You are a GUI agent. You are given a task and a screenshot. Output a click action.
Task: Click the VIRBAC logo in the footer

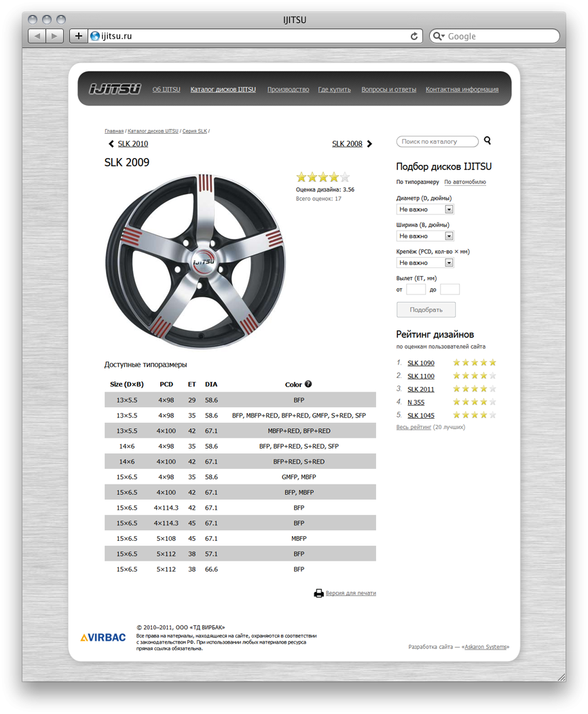click(103, 637)
